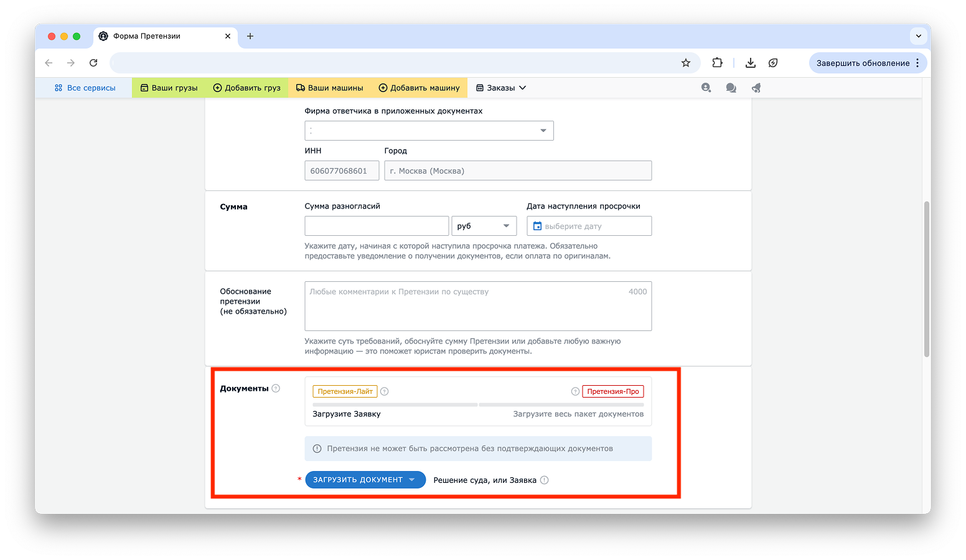This screenshot has width=966, height=560.
Task: Click the ЗАГРУЗИТЬ ДОКУМЕНТ button
Action: (365, 480)
